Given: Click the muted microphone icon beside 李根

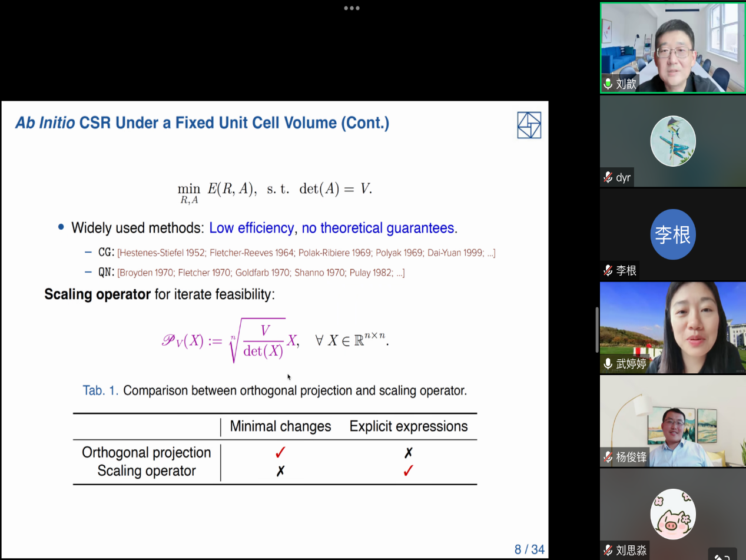Looking at the screenshot, I should tap(608, 270).
